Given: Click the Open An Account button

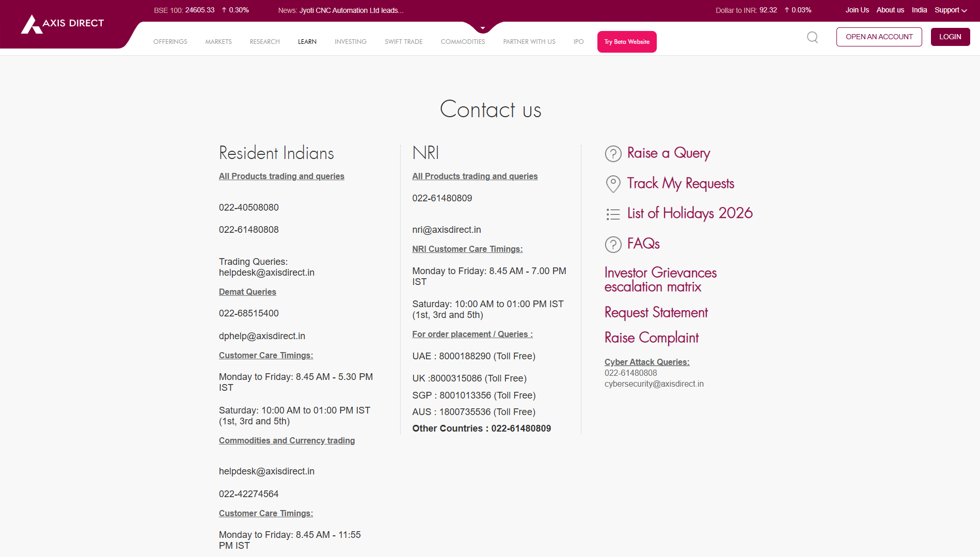Looking at the screenshot, I should coord(879,37).
